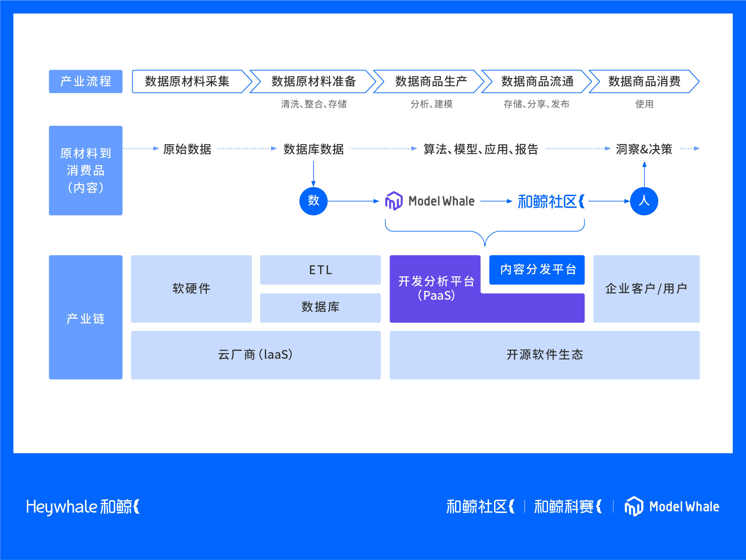The height and width of the screenshot is (560, 746).
Task: Select the 数据商品流通 process step
Action: coord(537,81)
